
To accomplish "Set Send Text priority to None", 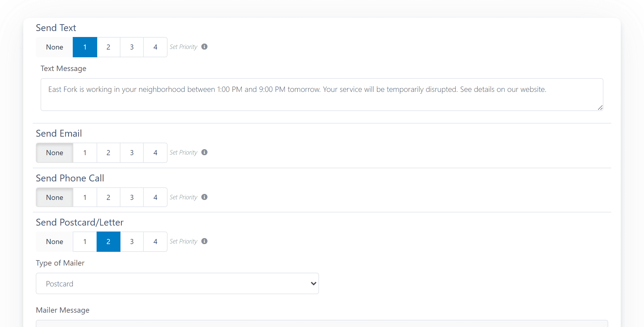I will pos(55,47).
